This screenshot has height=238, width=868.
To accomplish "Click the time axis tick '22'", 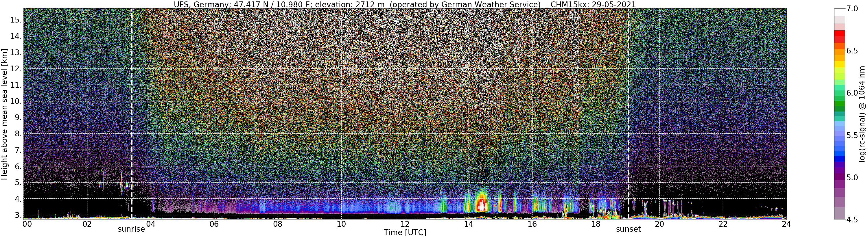I will point(723,224).
